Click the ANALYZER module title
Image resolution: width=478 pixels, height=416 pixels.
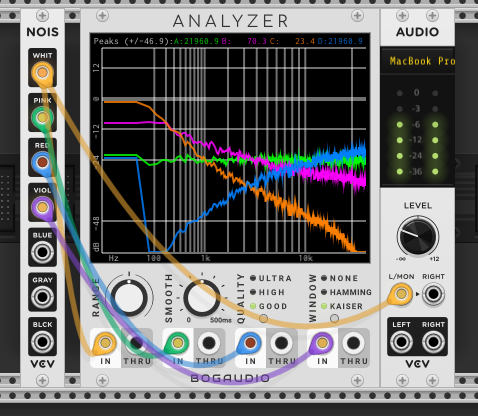coord(230,21)
